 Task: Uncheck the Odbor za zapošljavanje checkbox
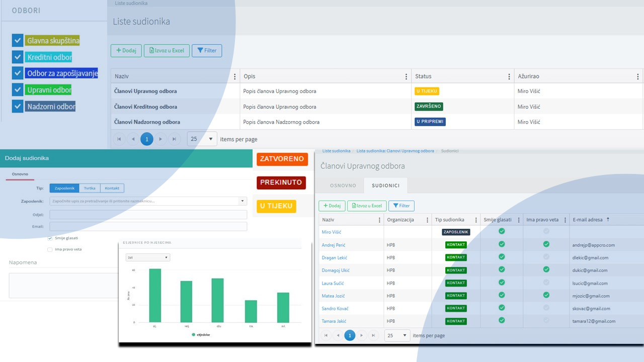(x=18, y=73)
